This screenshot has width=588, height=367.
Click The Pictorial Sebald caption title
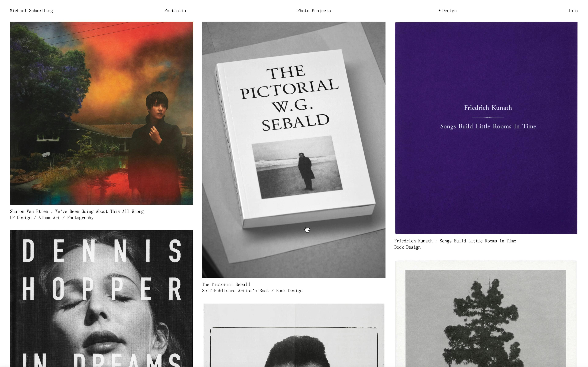pyautogui.click(x=226, y=284)
